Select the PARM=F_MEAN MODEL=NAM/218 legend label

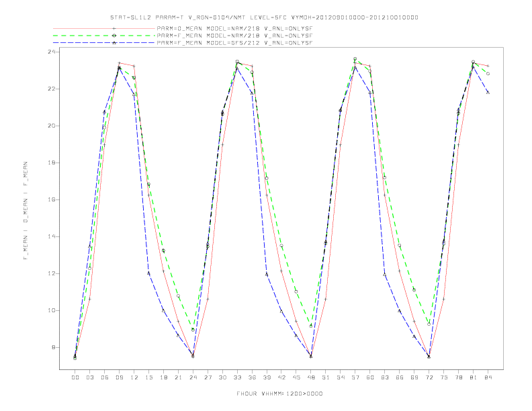pos(234,36)
